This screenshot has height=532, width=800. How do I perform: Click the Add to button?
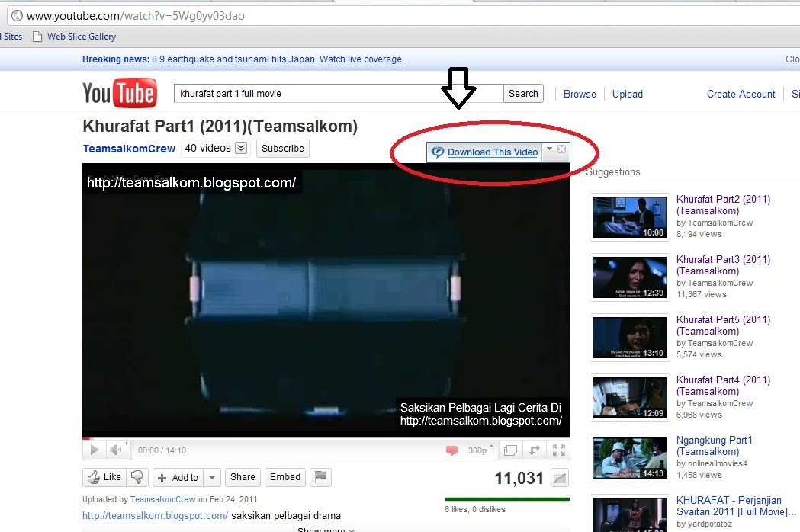coord(178,477)
